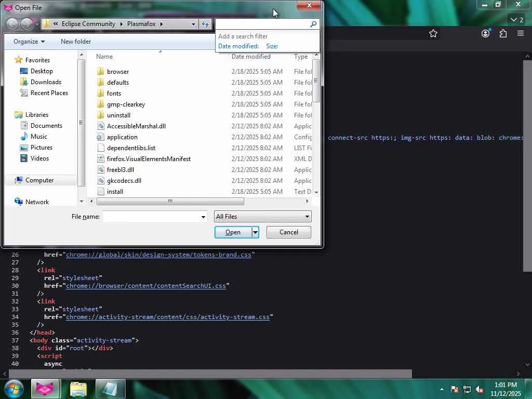Click the magnifier search icon in dialog
This screenshot has height=399, width=532.
[x=313, y=24]
